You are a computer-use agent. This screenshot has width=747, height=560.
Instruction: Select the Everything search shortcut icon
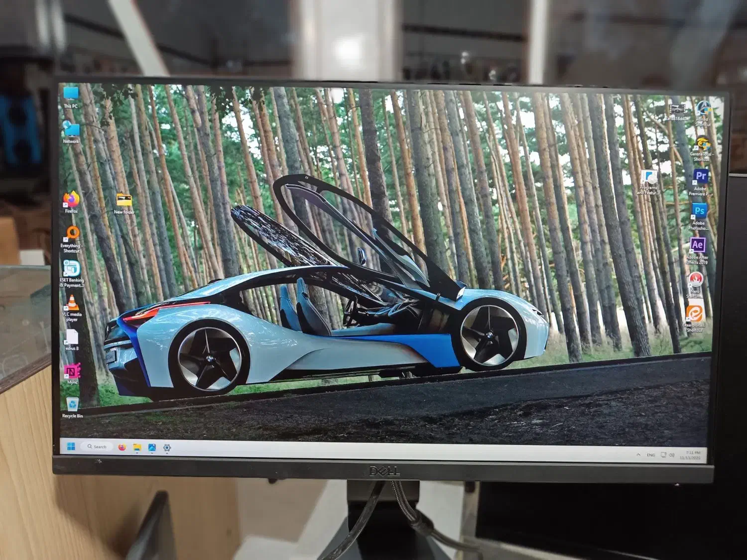(72, 239)
